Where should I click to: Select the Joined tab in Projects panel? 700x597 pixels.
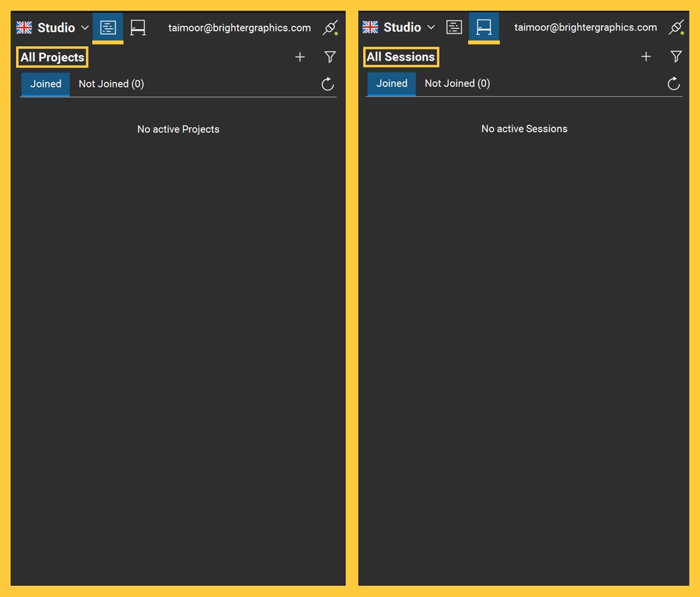pyautogui.click(x=45, y=84)
